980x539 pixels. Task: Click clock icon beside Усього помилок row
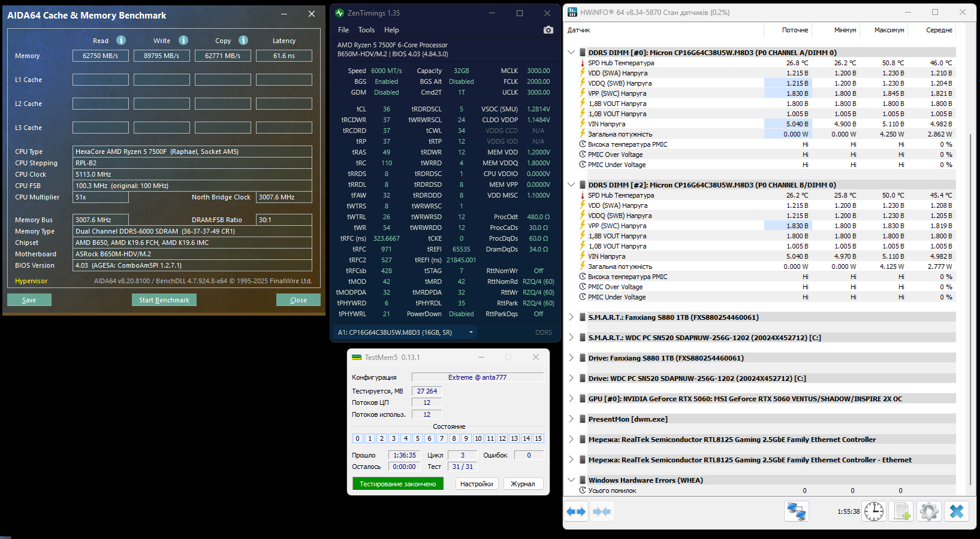point(583,490)
